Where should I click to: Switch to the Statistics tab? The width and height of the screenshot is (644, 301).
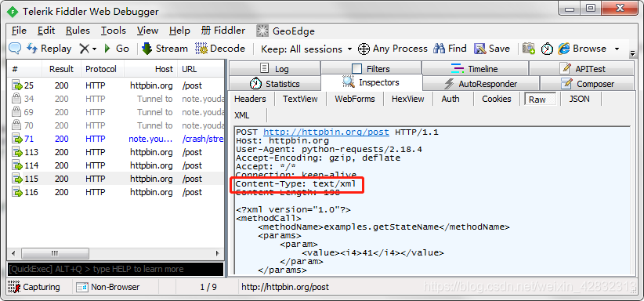click(274, 84)
